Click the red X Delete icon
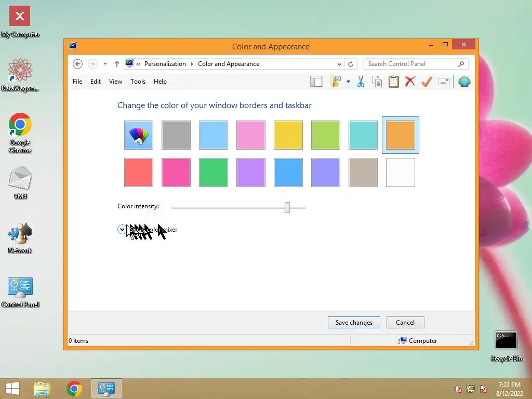The image size is (532, 399). click(x=410, y=82)
